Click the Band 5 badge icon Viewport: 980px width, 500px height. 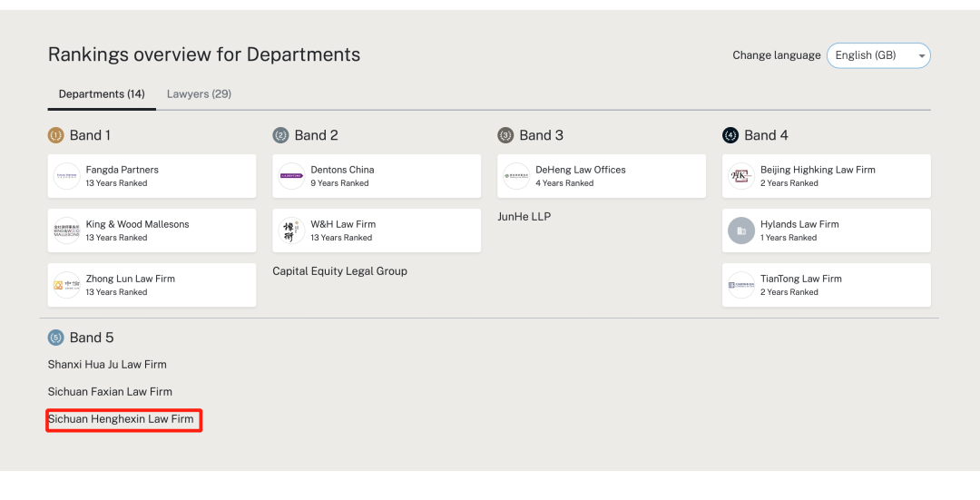click(x=55, y=338)
